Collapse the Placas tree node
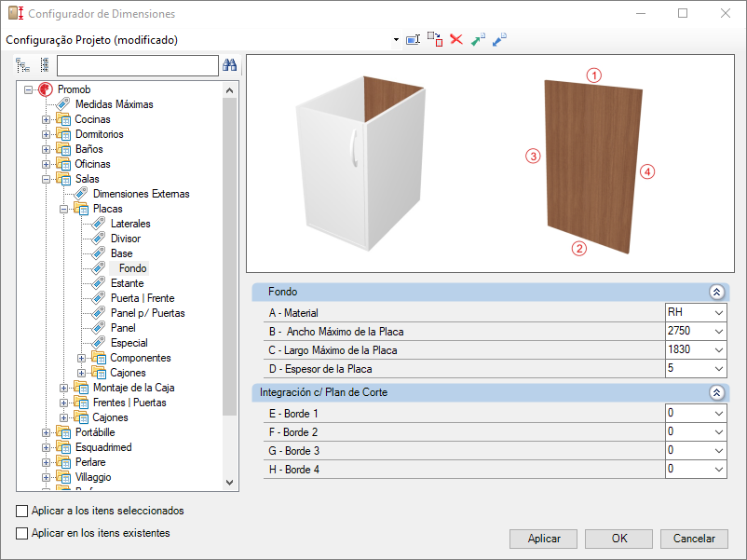The width and height of the screenshot is (747, 560). coord(63,209)
